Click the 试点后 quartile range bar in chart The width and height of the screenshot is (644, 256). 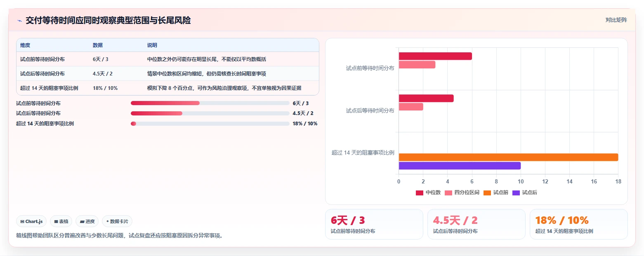[x=411, y=107]
